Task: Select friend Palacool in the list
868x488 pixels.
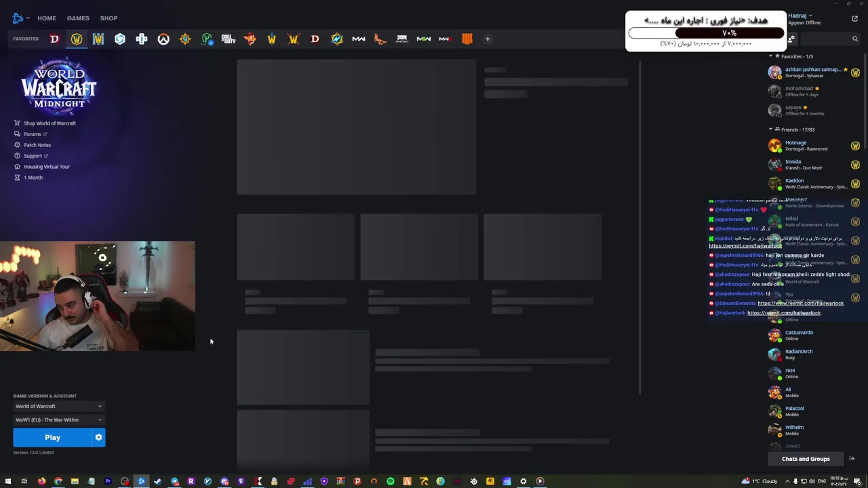Action: click(814, 411)
